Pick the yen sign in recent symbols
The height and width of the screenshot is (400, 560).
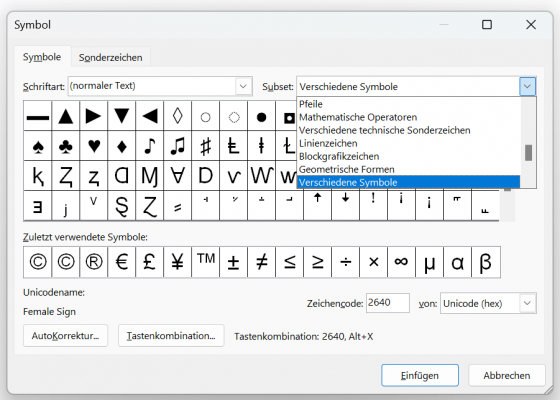[178, 262]
